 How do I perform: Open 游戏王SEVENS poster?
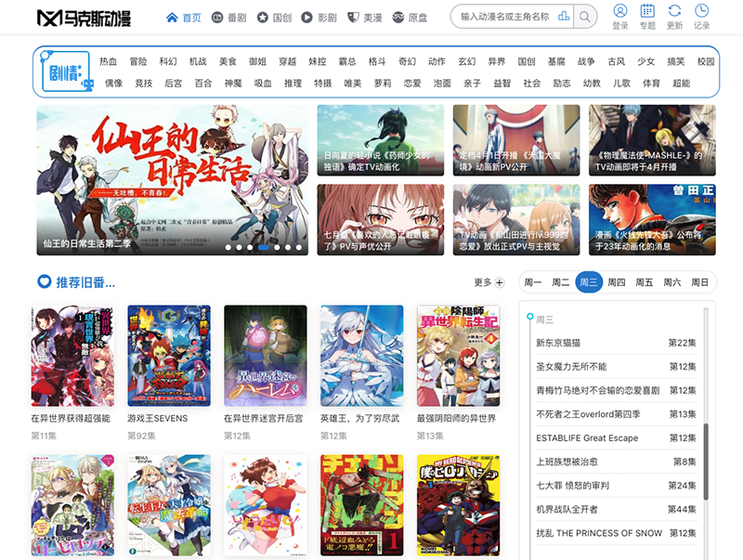[x=169, y=356]
